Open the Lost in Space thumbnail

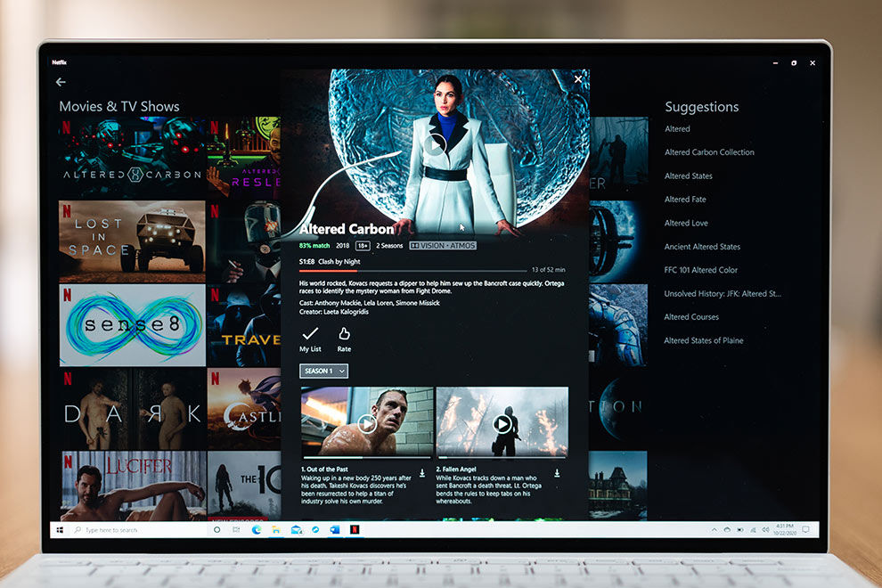132,241
